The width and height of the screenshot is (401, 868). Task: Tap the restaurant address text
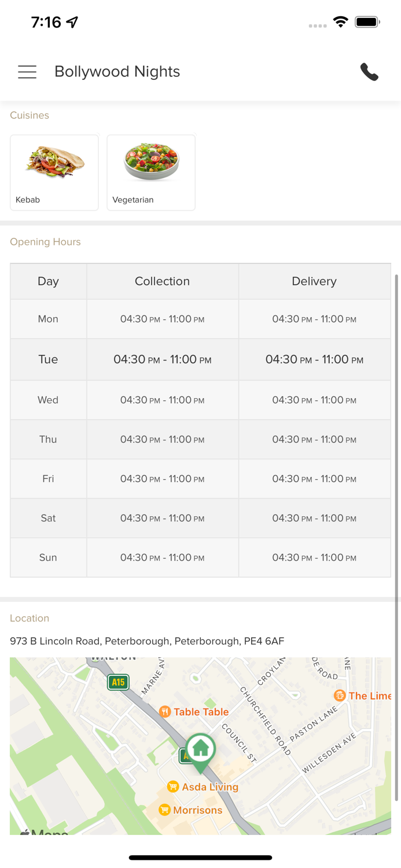(147, 641)
